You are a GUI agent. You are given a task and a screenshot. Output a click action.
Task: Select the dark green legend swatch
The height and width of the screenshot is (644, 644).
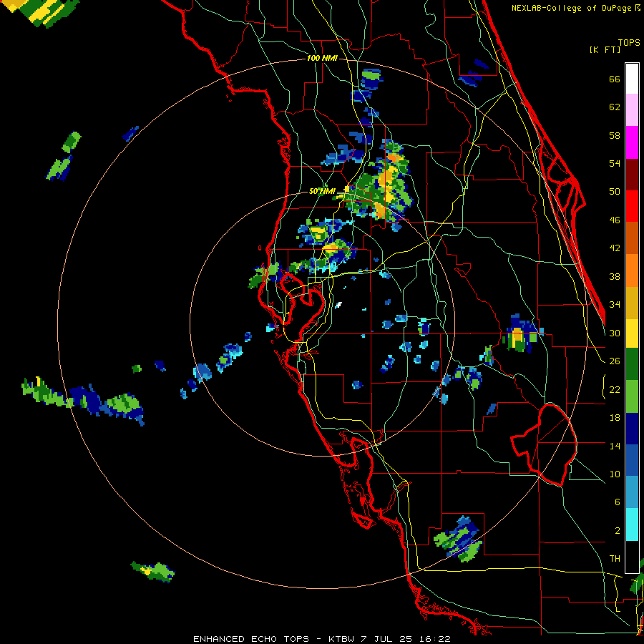(632, 364)
